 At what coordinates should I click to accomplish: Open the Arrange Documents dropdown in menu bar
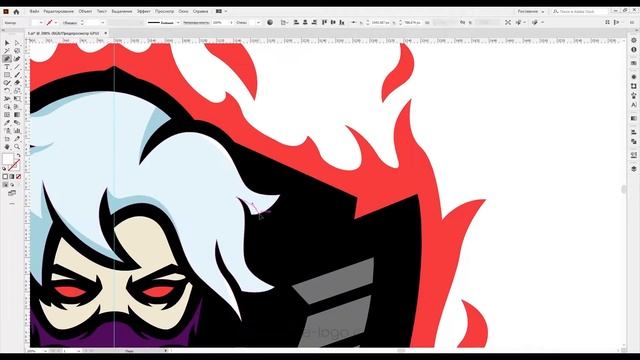coord(221,11)
